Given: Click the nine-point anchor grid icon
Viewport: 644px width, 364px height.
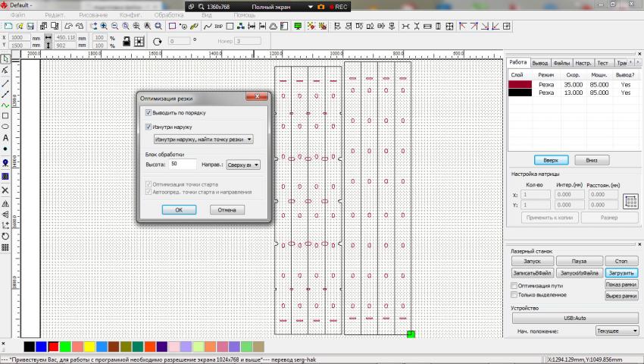Looking at the screenshot, I should coord(139,41).
